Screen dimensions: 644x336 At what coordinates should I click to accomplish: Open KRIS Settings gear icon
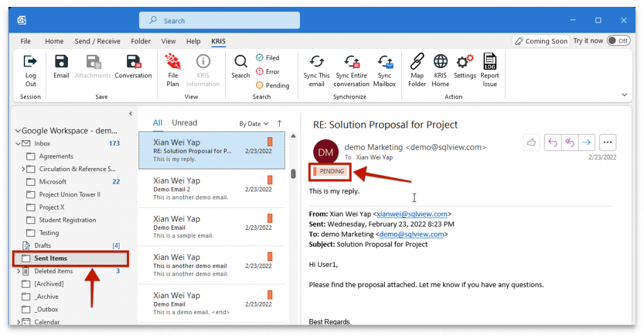click(465, 62)
